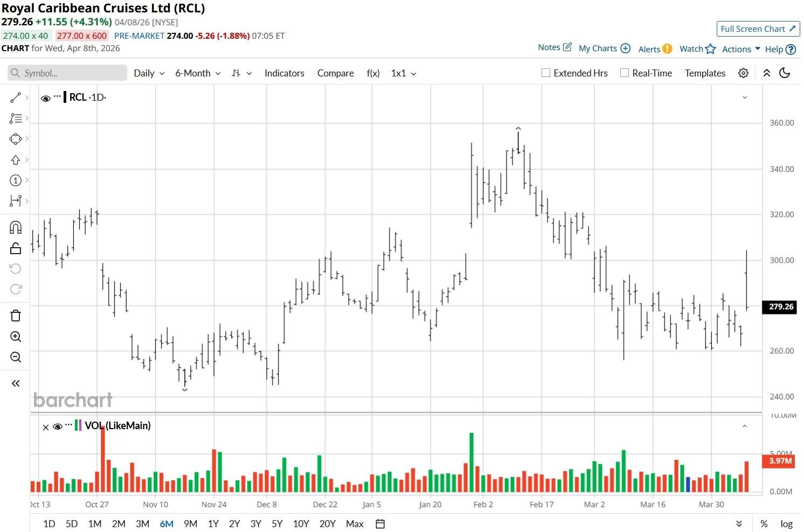Undo the last chart action
804x532 pixels.
coord(16,269)
